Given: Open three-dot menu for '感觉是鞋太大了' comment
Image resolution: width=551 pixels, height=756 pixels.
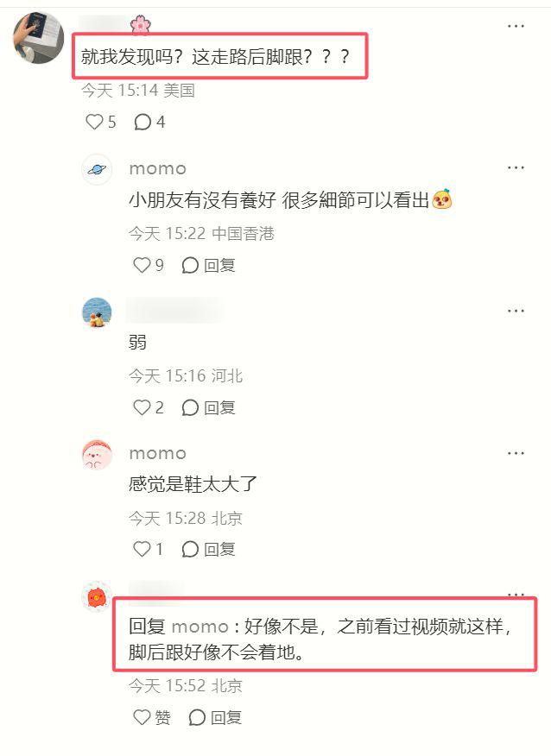Looking at the screenshot, I should (x=516, y=453).
